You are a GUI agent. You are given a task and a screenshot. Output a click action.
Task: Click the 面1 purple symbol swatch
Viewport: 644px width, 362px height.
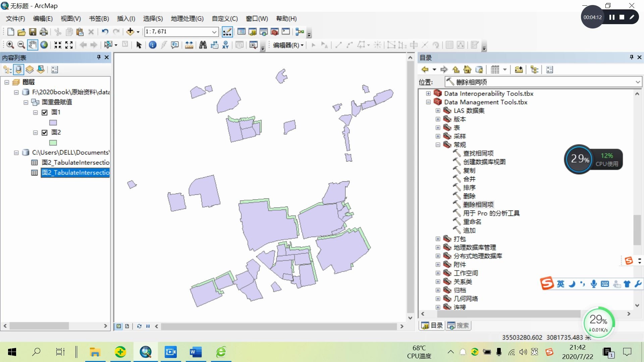point(53,123)
